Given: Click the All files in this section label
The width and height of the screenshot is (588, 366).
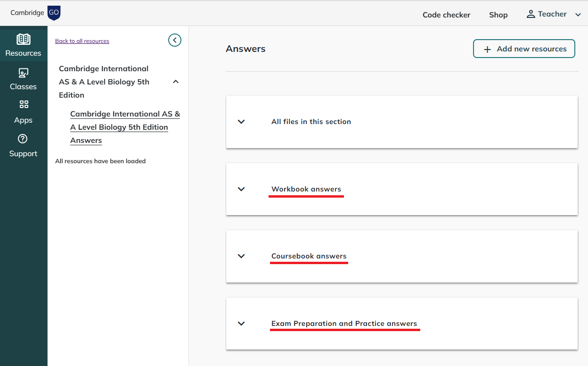Looking at the screenshot, I should pos(311,122).
